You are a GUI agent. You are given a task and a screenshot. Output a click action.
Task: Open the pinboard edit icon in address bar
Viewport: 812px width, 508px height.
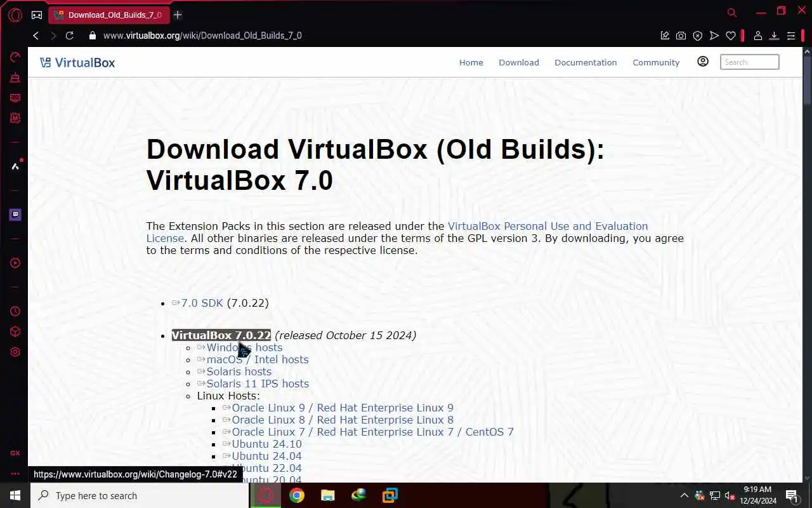pos(665,36)
